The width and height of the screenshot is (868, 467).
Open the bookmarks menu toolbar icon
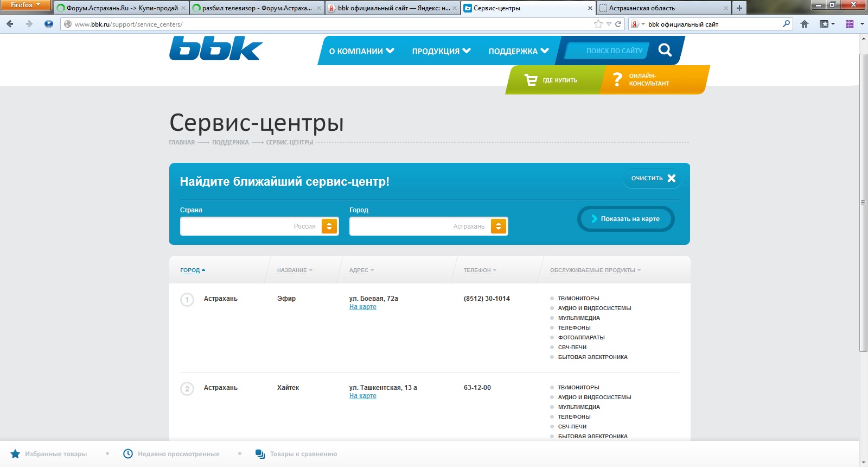[827, 24]
